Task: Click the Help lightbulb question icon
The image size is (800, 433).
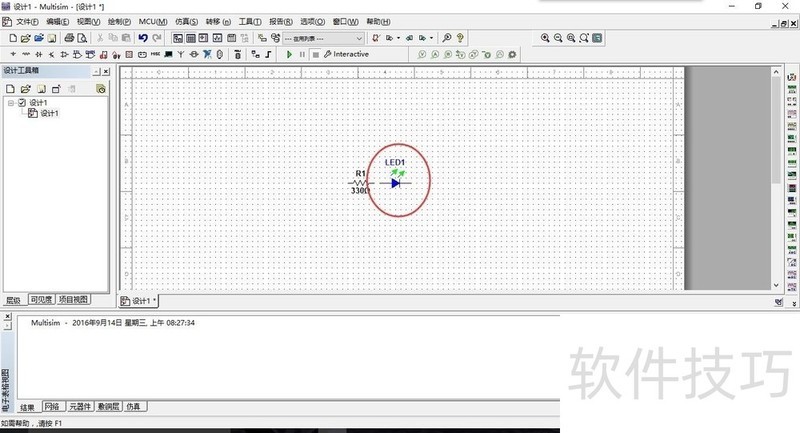Action: pyautogui.click(x=460, y=38)
